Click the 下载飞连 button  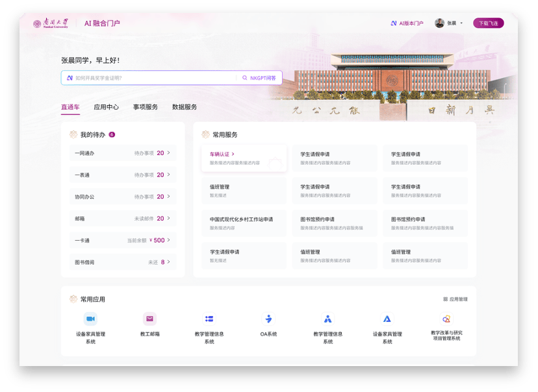[x=488, y=23]
